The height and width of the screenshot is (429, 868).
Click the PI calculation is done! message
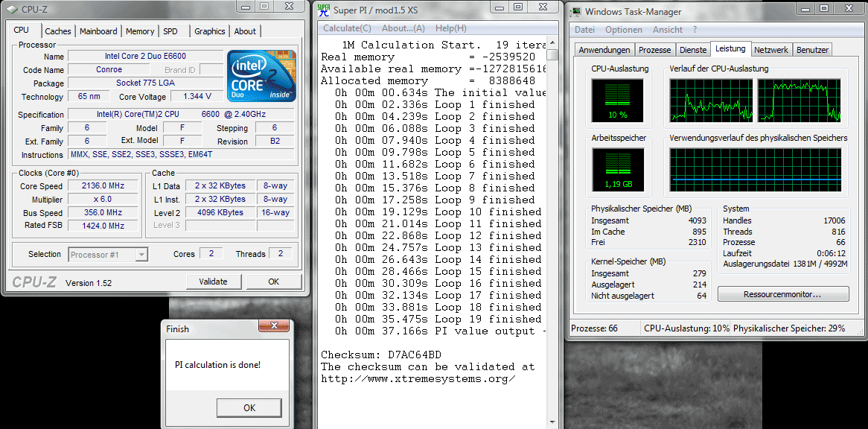pyautogui.click(x=217, y=365)
